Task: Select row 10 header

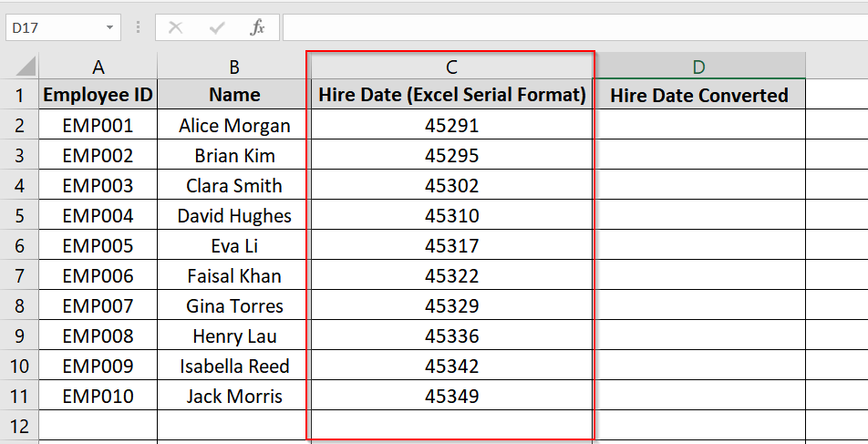Action: pyautogui.click(x=19, y=365)
